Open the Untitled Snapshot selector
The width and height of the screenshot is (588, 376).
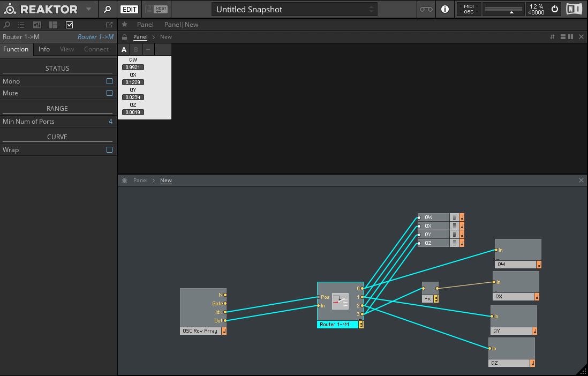point(294,9)
